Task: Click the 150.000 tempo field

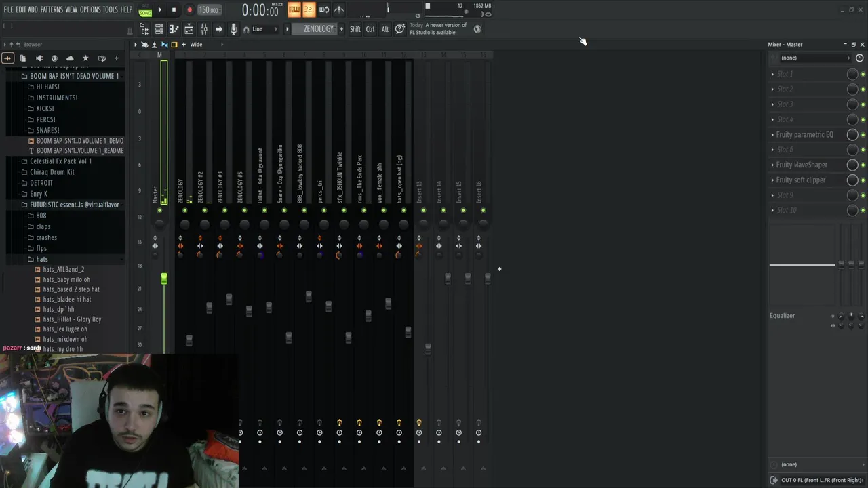Action: (x=208, y=10)
